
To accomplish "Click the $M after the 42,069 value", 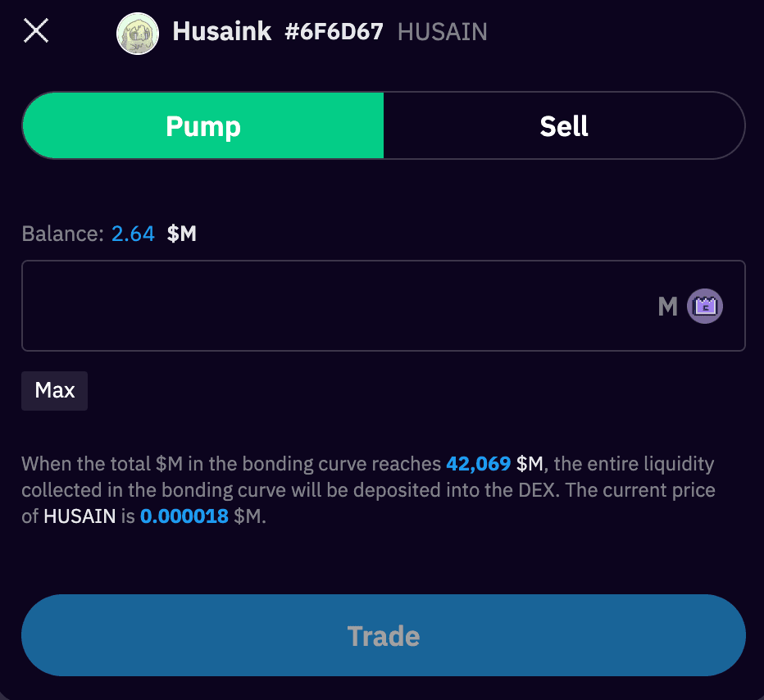I will tap(530, 464).
